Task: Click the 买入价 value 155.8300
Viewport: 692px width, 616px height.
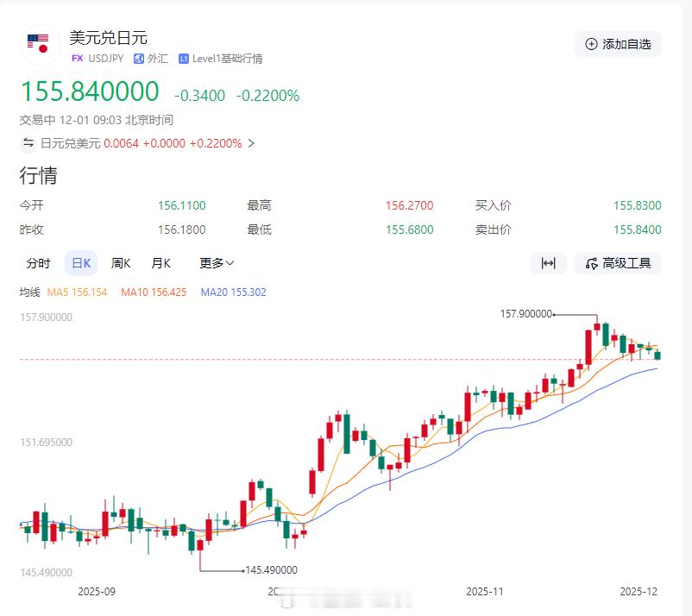Action: pos(638,205)
